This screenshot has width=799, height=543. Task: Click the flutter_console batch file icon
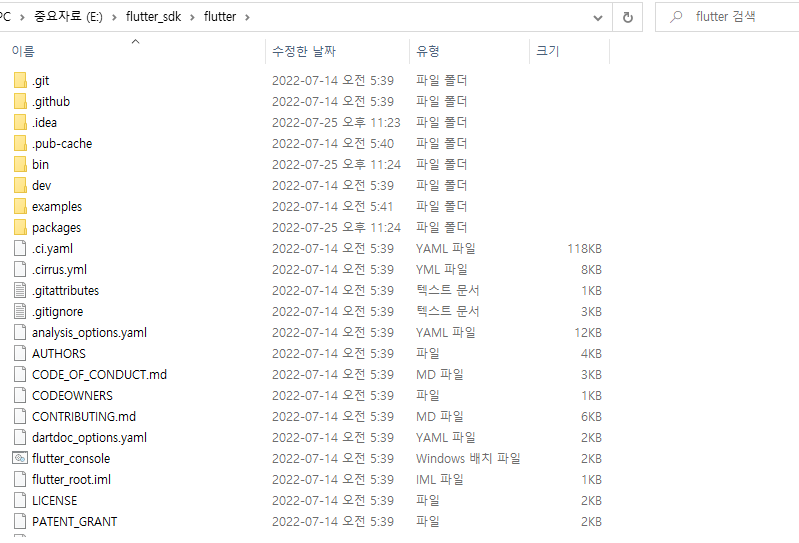point(20,458)
